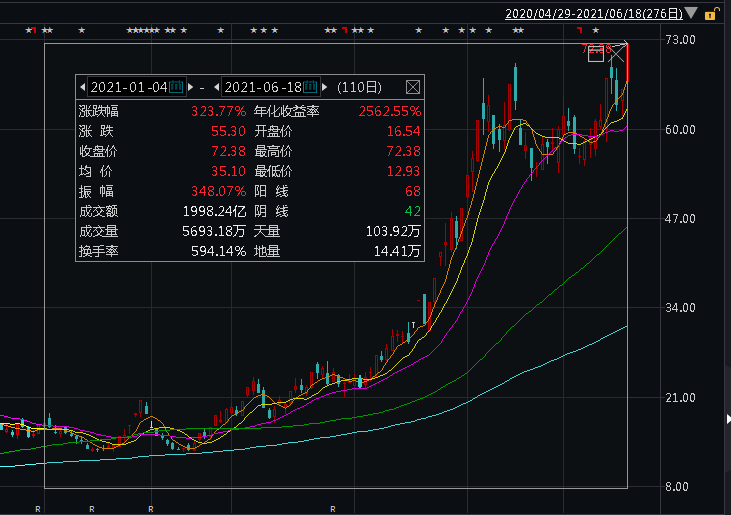The height and width of the screenshot is (515, 731).
Task: Step the end date forward with its right arrow
Action: 324,87
